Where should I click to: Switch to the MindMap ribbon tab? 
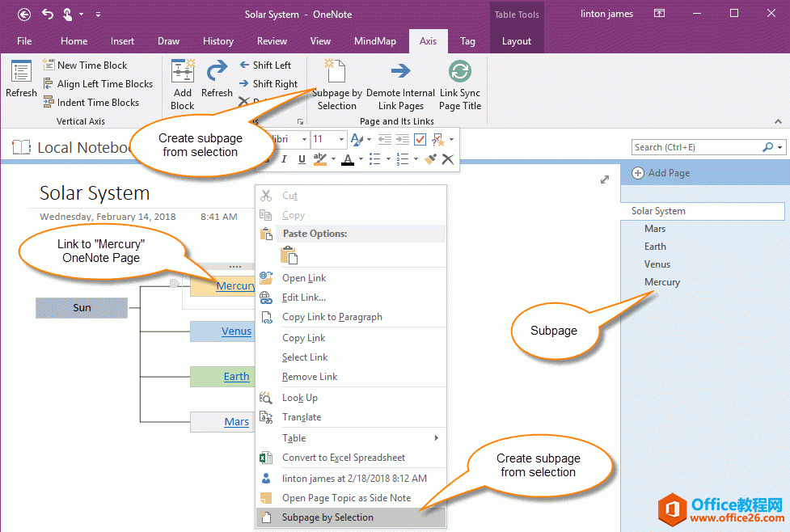pos(374,40)
